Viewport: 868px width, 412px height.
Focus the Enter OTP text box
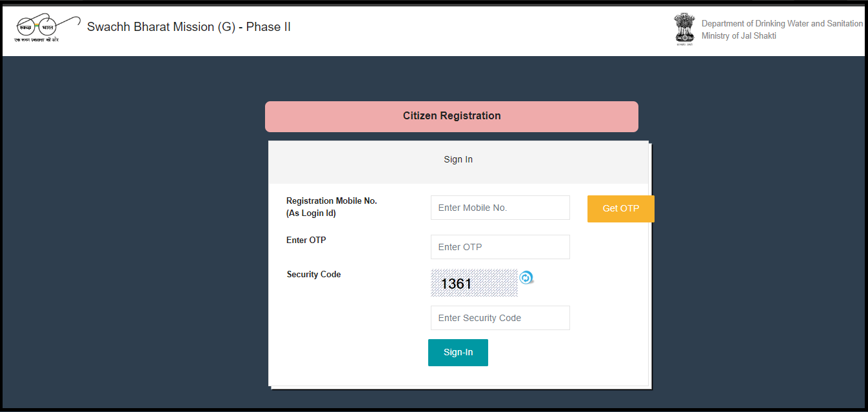pyautogui.click(x=500, y=247)
